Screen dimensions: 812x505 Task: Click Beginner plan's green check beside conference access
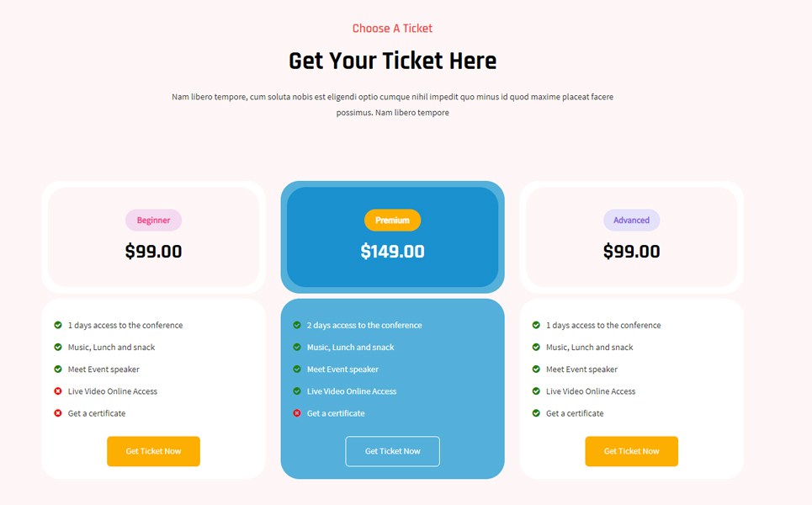pyautogui.click(x=58, y=326)
